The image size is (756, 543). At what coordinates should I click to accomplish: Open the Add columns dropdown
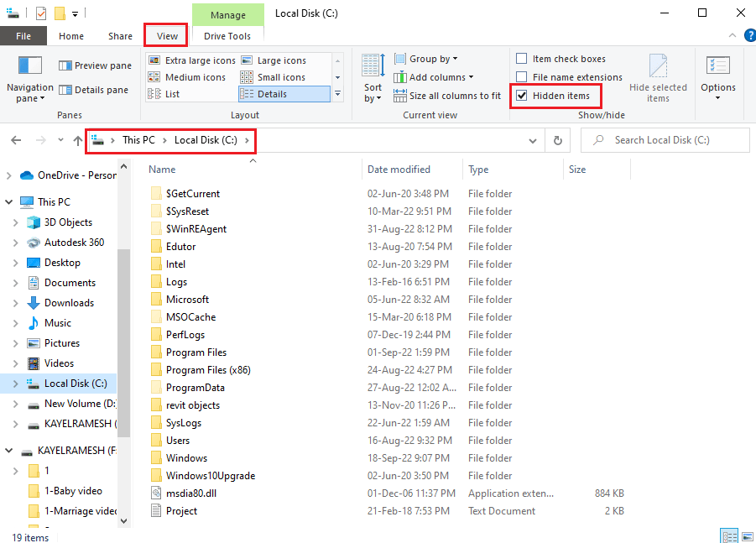pyautogui.click(x=434, y=77)
